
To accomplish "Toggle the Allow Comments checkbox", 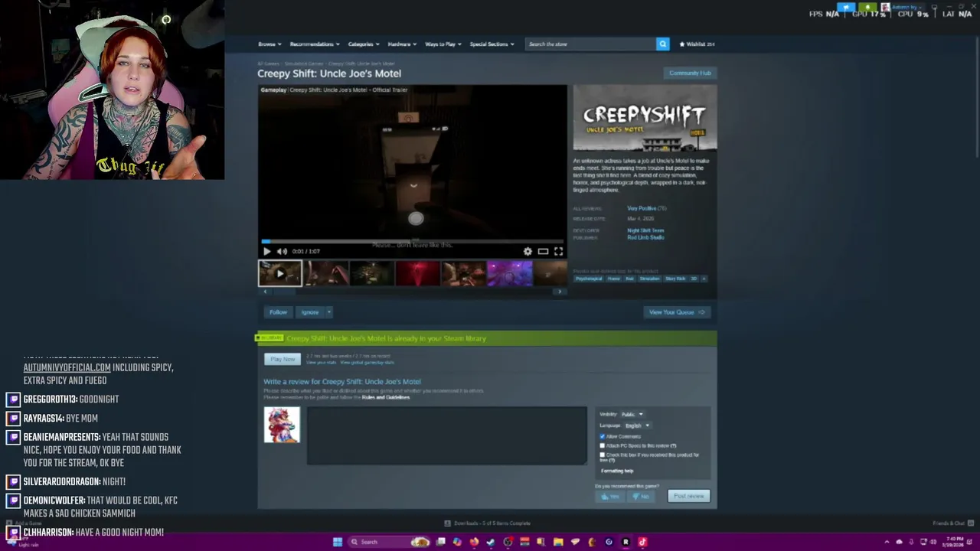I will pyautogui.click(x=603, y=436).
